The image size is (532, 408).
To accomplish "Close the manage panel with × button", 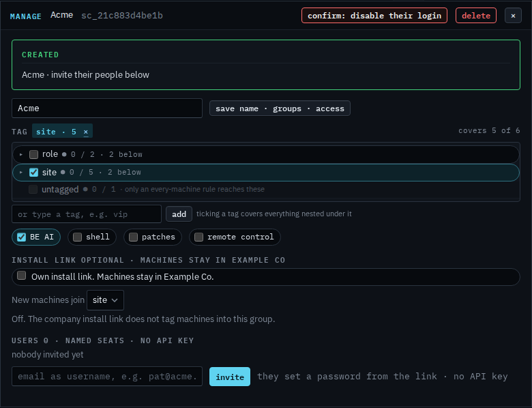I will pos(513,16).
